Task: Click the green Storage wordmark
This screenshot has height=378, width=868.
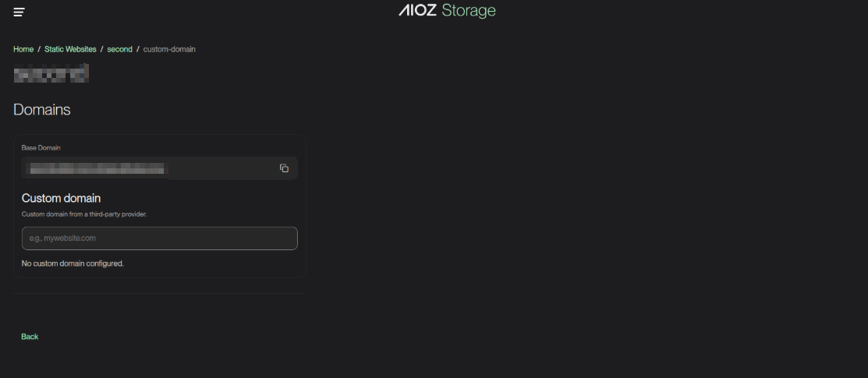Action: pos(468,11)
